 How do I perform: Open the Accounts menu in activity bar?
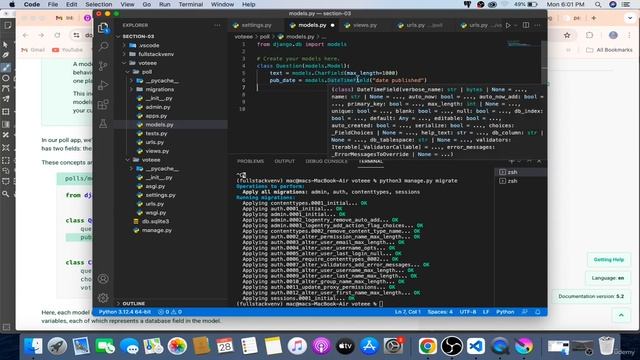103,279
